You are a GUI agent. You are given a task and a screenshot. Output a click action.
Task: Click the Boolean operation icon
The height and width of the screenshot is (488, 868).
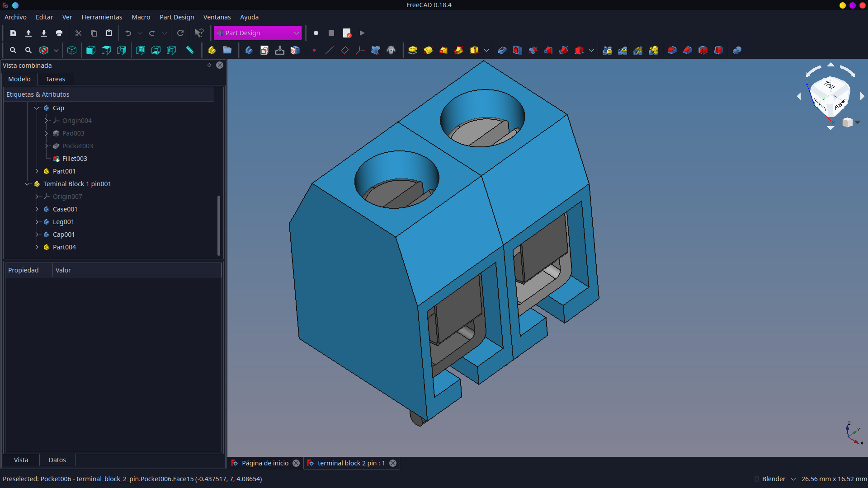pyautogui.click(x=737, y=50)
